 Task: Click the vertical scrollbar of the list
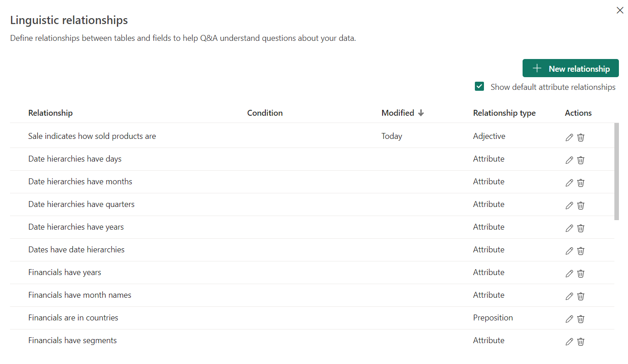pos(617,171)
